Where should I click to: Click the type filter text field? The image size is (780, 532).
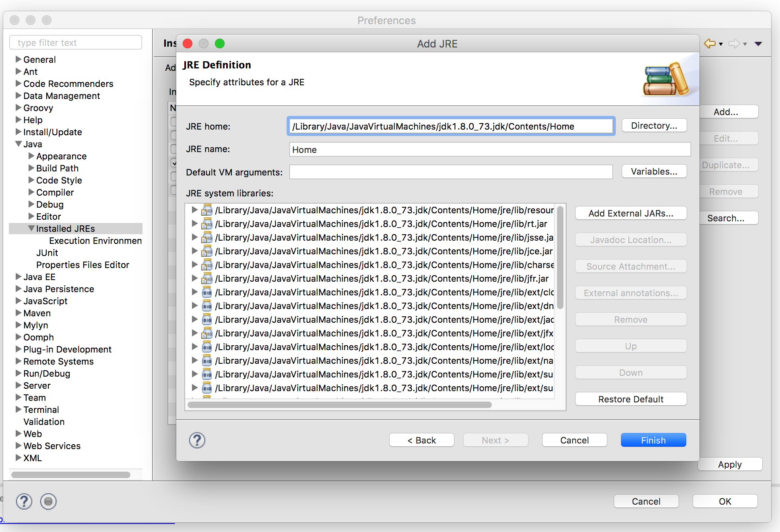(x=76, y=43)
